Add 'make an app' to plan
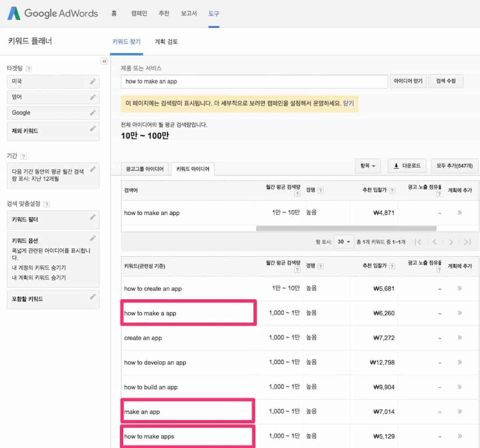 459,411
